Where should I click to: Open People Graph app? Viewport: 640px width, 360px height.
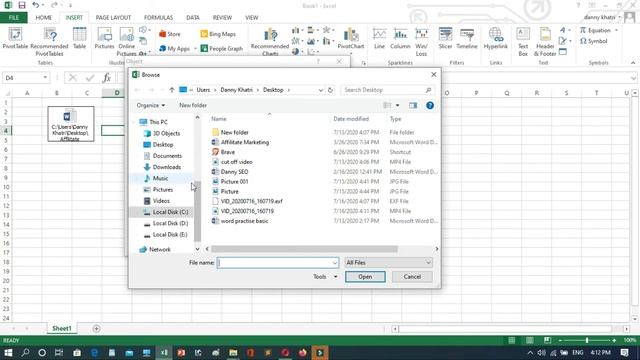click(222, 48)
